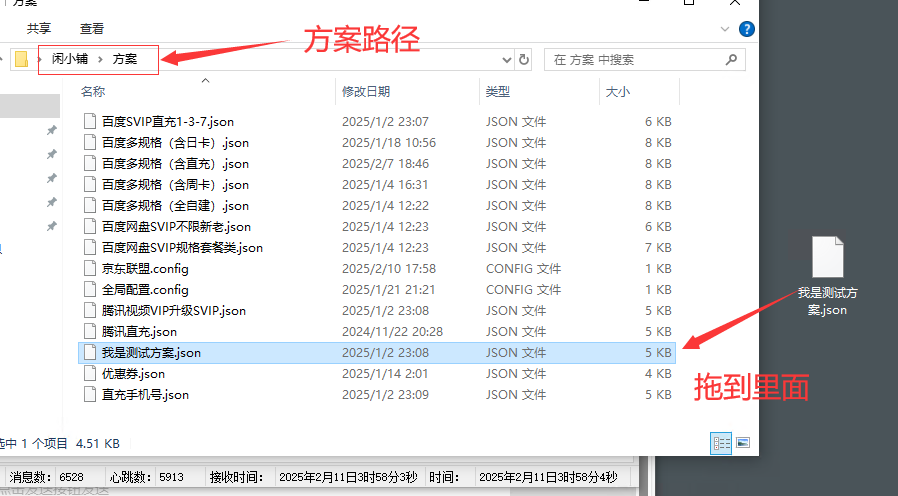Click date 2024/11/22 20:28 of 腾讯直充.json

pyautogui.click(x=392, y=332)
